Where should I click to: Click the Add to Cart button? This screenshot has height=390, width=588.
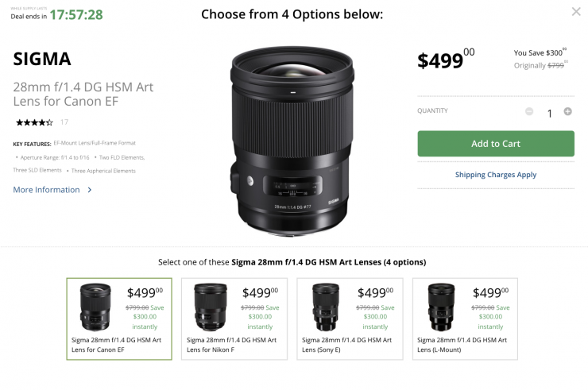495,144
